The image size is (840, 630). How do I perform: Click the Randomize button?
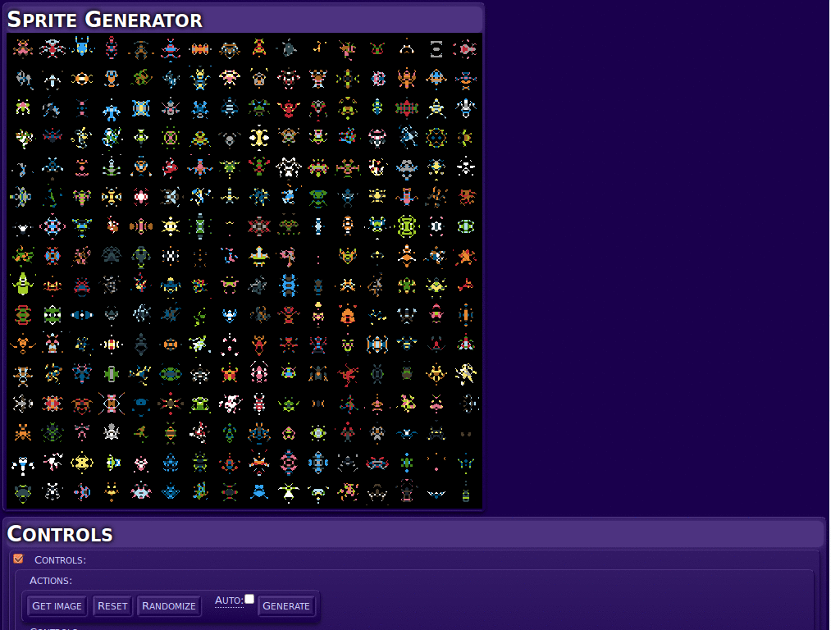tap(169, 606)
